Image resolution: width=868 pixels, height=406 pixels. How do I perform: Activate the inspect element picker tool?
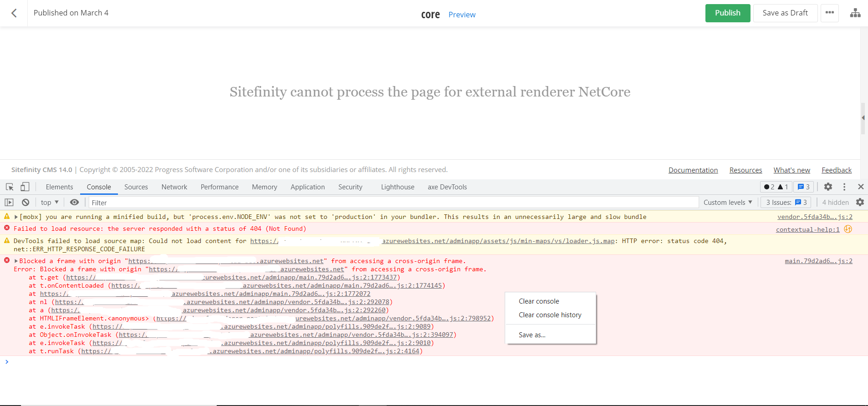point(10,187)
